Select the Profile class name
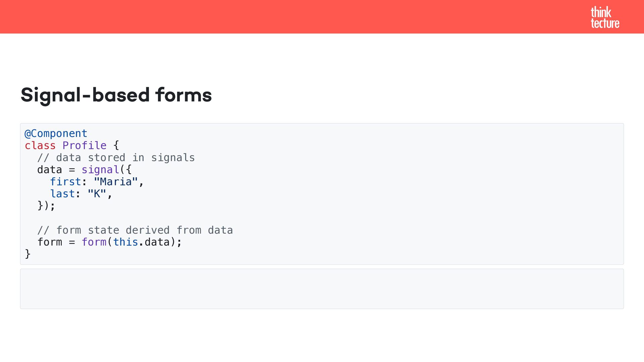This screenshot has width=644, height=362. (84, 145)
